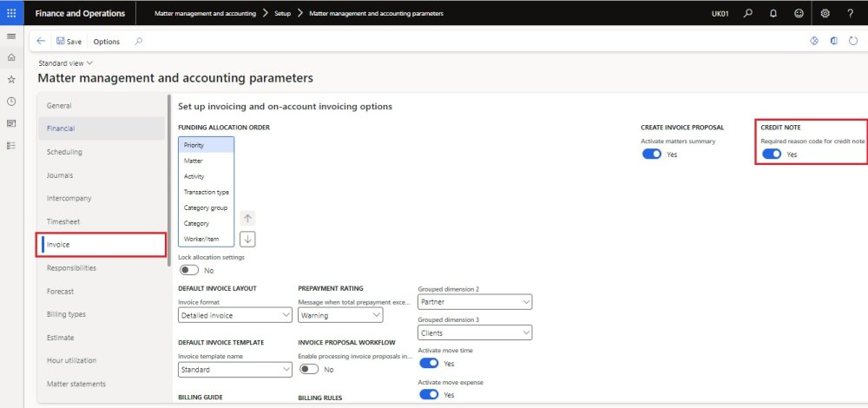Open the Timesheet tab
This screenshot has height=408, width=868.
point(101,221)
